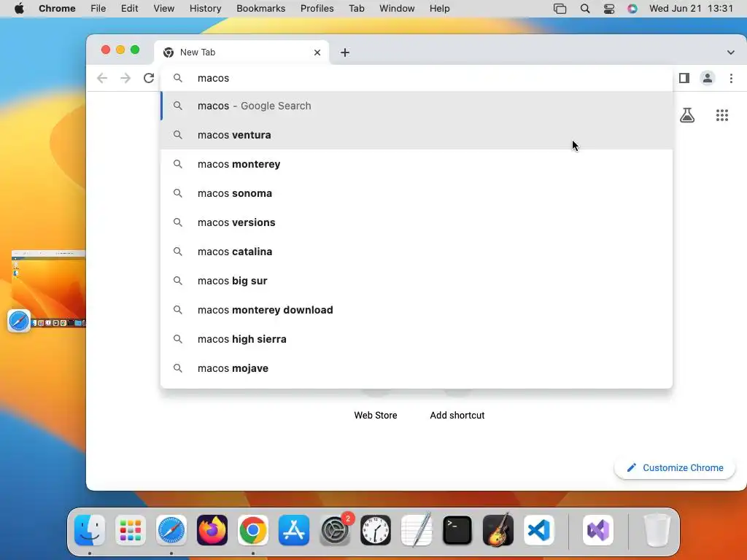Open TextEdit from the Dock
The image size is (747, 560).
pyautogui.click(x=417, y=530)
